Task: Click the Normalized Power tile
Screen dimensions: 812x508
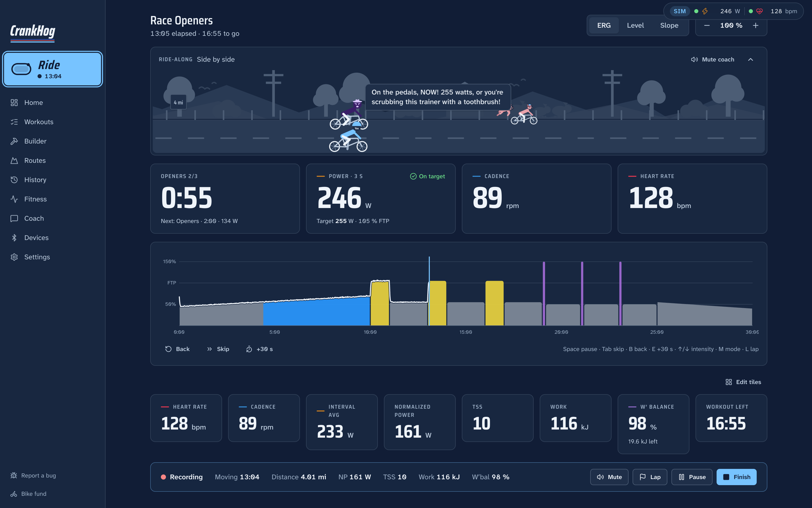Action: 419,422
